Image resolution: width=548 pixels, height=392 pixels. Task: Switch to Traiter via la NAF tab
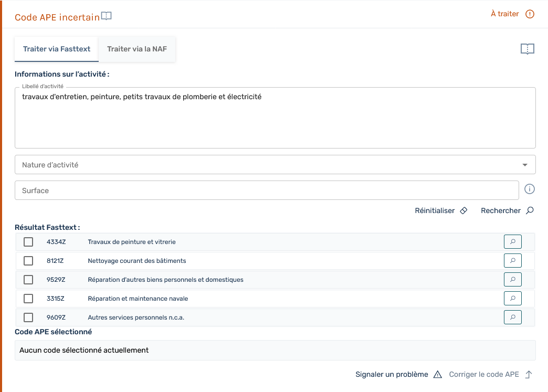137,49
